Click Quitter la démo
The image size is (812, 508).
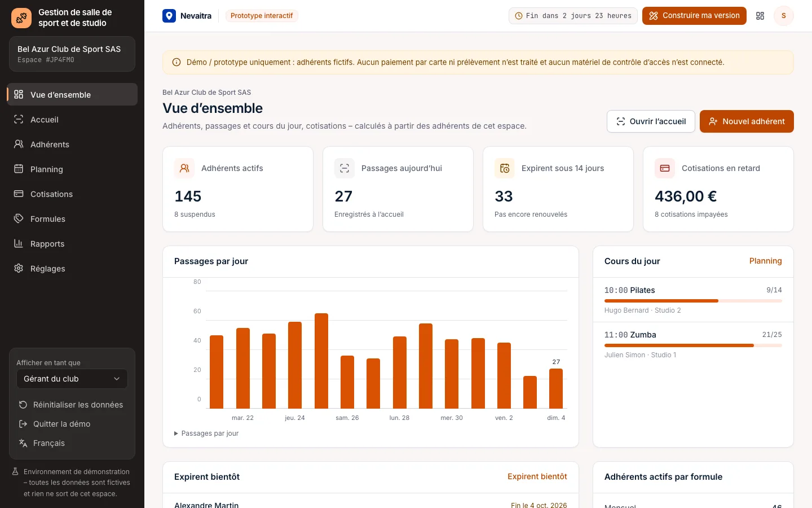pyautogui.click(x=72, y=424)
